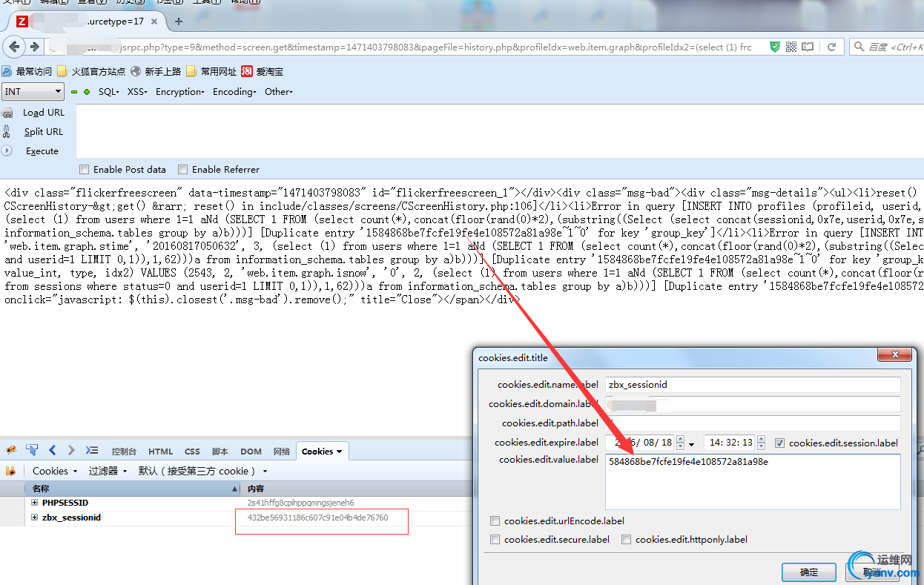The width and height of the screenshot is (924, 585).
Task: Switch to CSS tab in Firebug
Action: [192, 451]
